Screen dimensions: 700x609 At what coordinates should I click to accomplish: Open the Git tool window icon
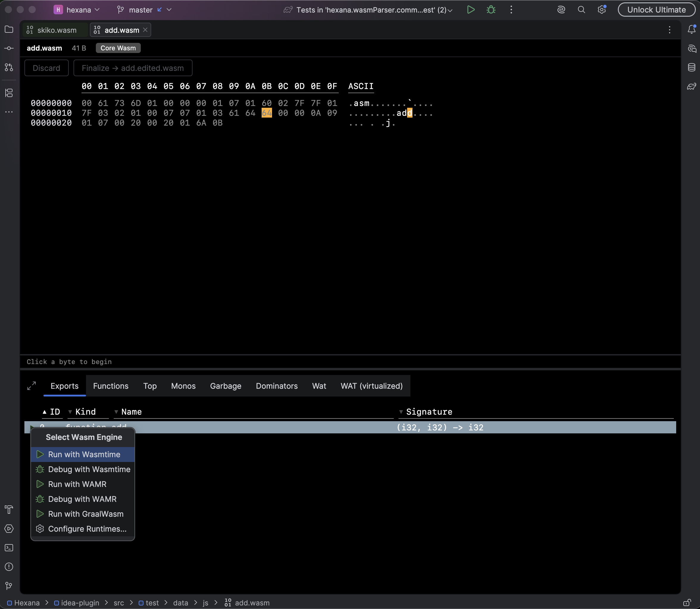click(x=9, y=586)
